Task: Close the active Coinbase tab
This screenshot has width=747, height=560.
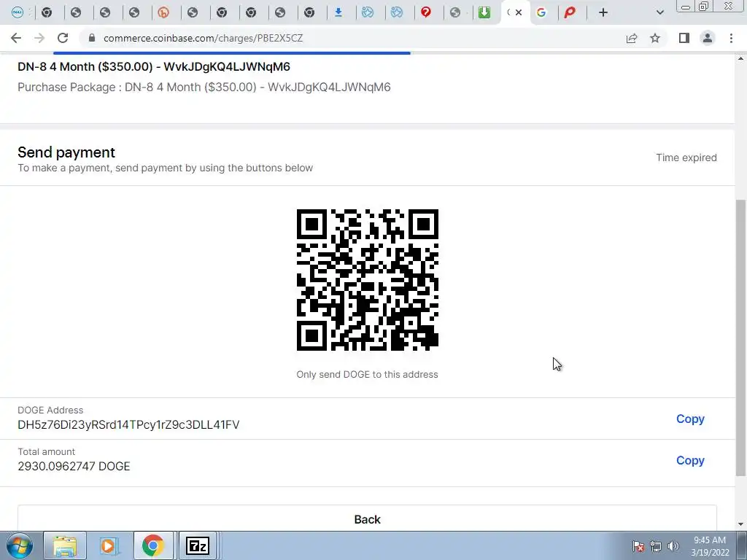Action: coord(519,13)
